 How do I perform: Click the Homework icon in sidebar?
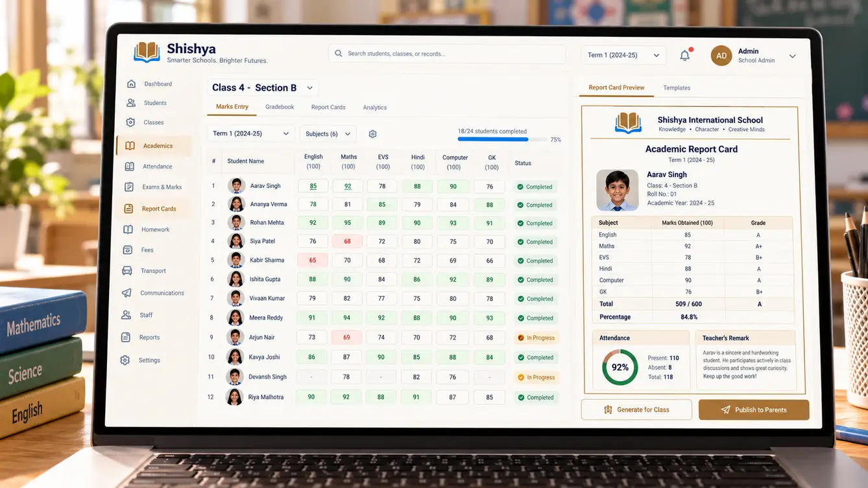click(x=128, y=229)
